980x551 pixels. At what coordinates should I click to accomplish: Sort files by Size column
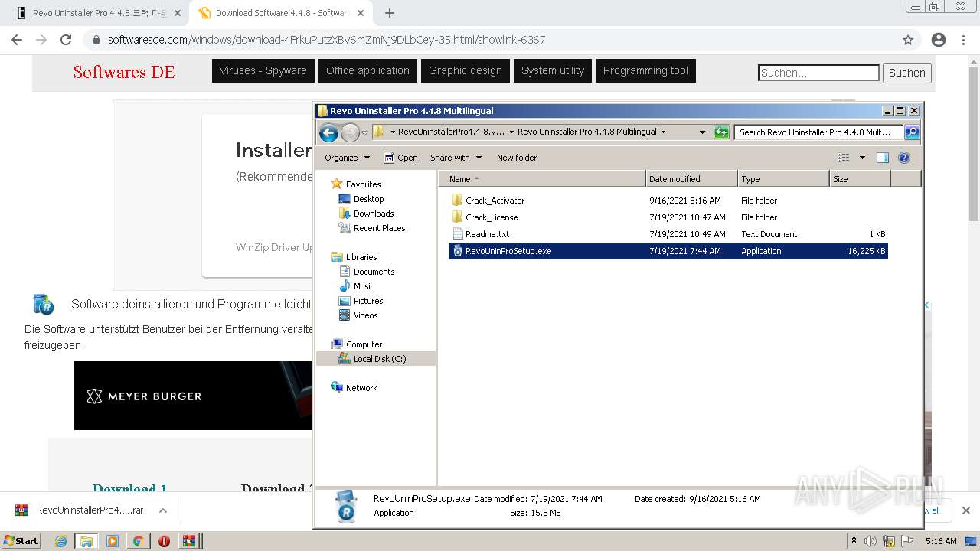pyautogui.click(x=860, y=179)
